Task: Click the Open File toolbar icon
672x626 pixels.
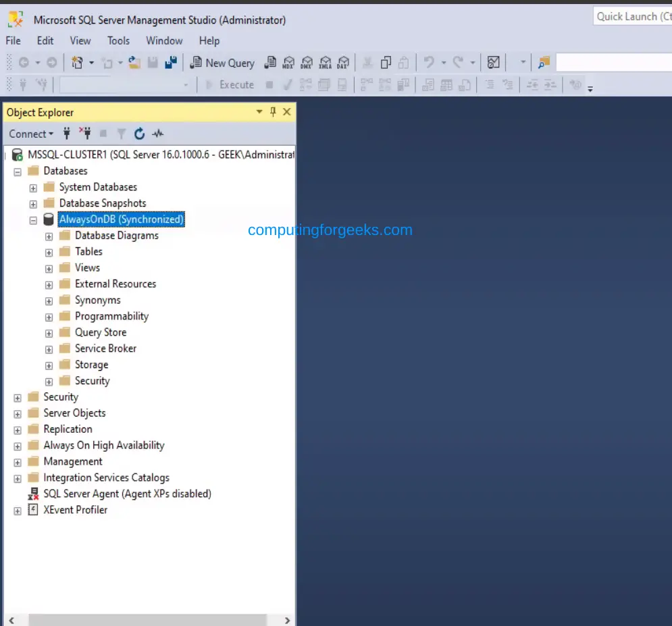Action: (134, 63)
